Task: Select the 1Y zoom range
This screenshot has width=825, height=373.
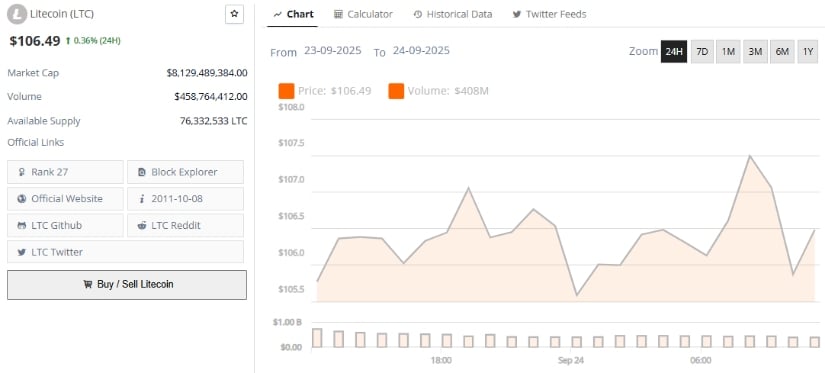Action: pyautogui.click(x=808, y=52)
